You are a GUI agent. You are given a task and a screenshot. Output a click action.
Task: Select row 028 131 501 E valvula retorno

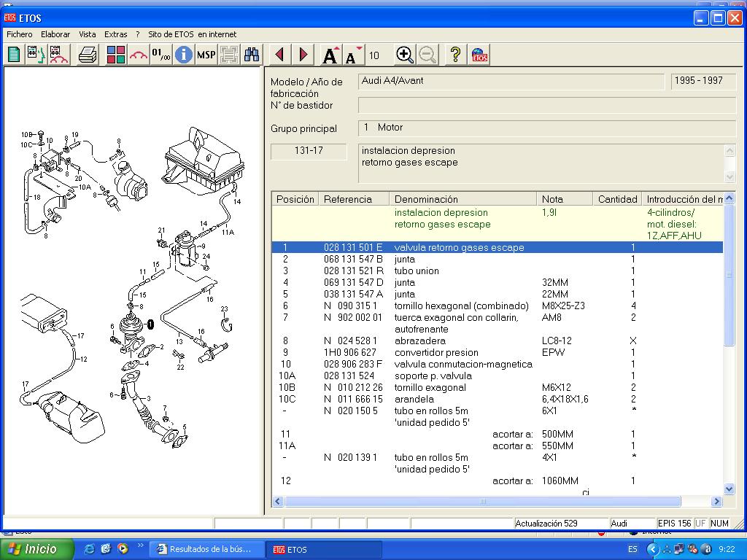(x=498, y=248)
